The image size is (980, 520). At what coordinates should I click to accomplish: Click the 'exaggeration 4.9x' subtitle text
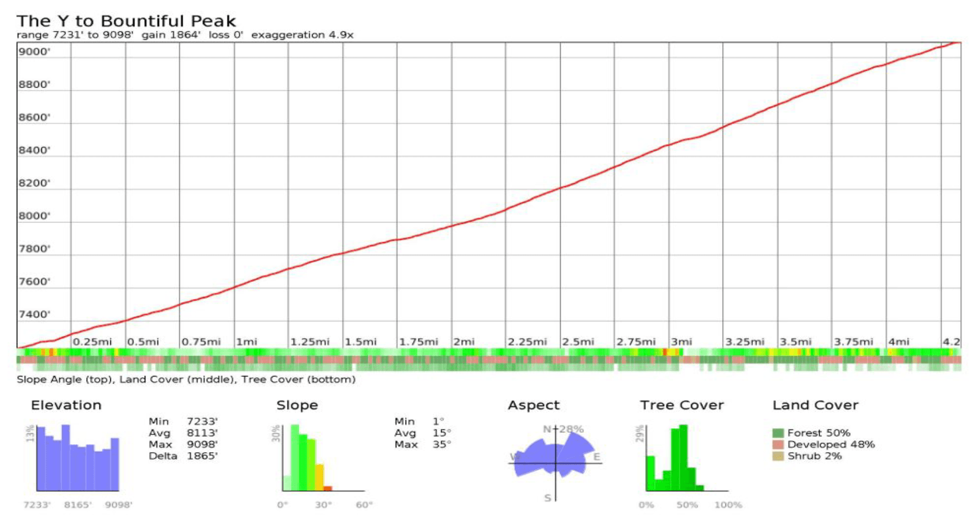pyautogui.click(x=302, y=35)
